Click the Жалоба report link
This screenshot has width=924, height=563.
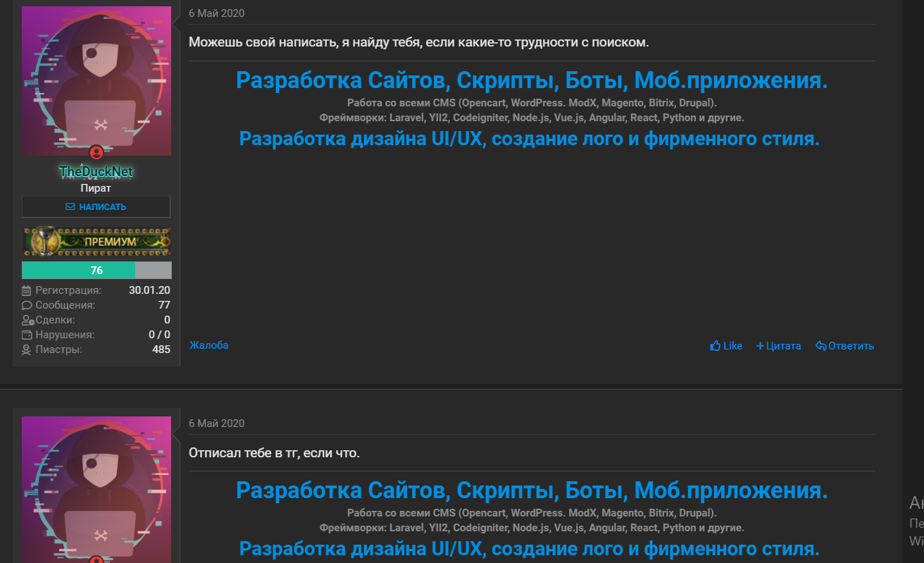(208, 345)
